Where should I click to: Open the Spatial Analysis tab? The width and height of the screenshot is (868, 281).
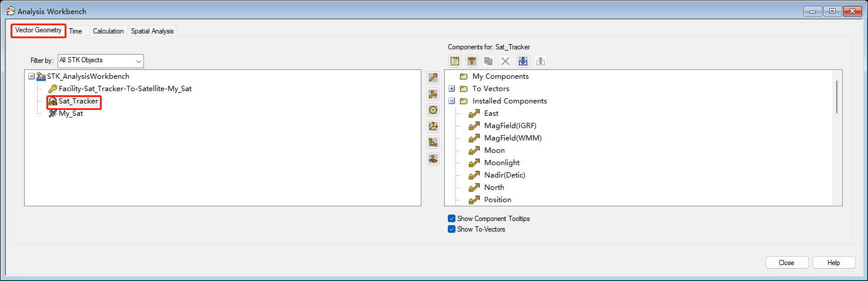[x=152, y=31]
